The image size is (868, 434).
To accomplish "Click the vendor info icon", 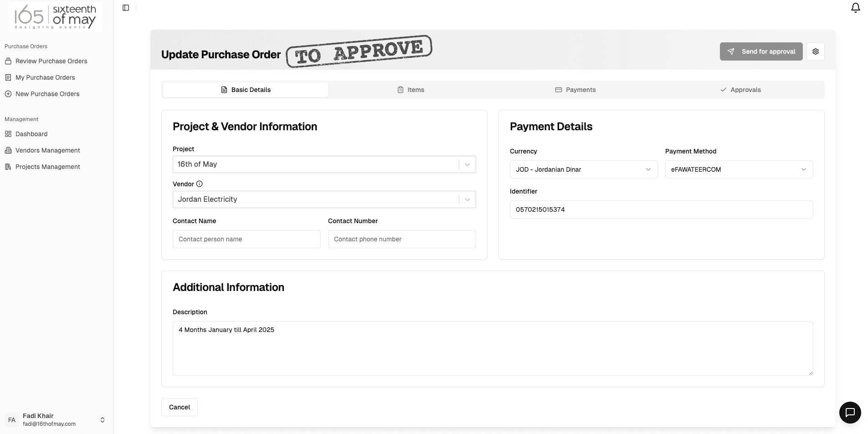I will click(x=199, y=184).
